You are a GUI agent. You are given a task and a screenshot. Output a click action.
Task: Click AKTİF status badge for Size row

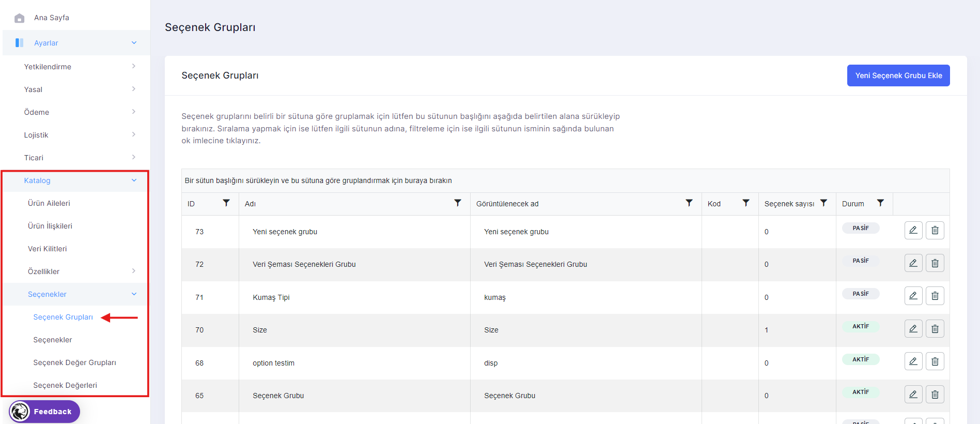861,326
